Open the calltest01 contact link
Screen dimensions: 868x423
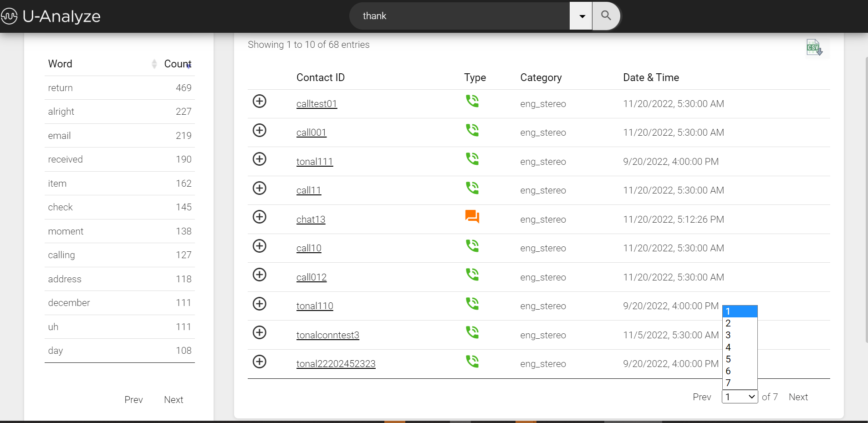[x=317, y=104]
